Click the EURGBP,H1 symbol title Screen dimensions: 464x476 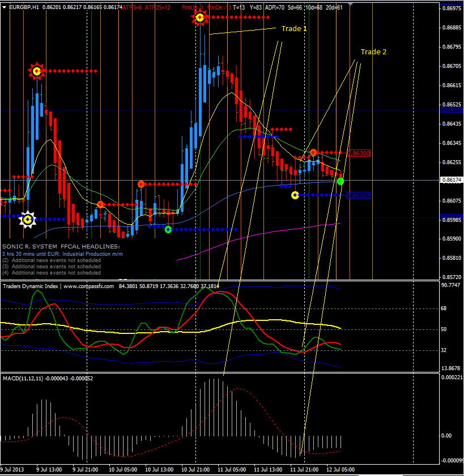(x=24, y=7)
